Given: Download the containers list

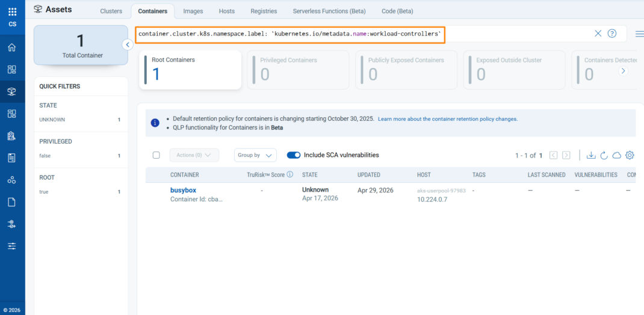Looking at the screenshot, I should coord(590,155).
